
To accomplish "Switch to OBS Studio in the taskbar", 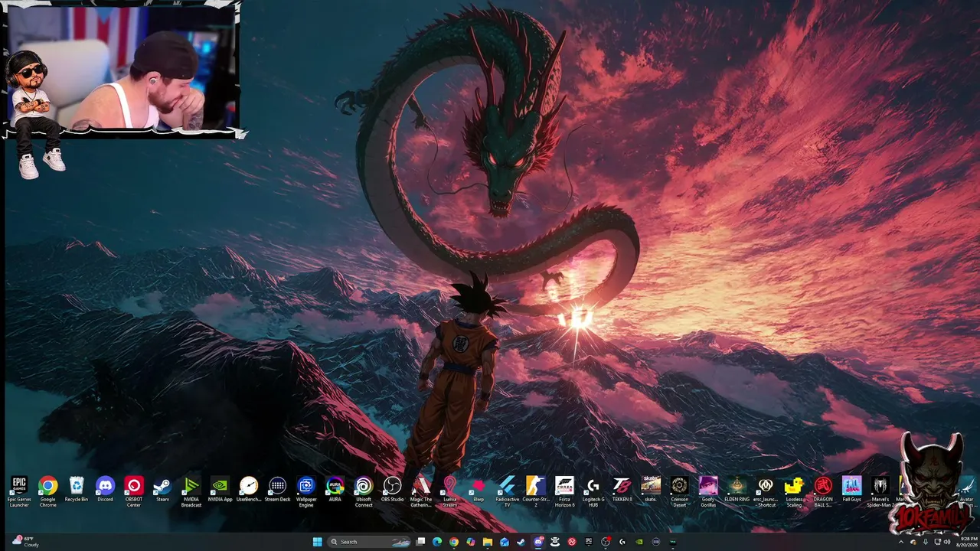I will coord(606,542).
